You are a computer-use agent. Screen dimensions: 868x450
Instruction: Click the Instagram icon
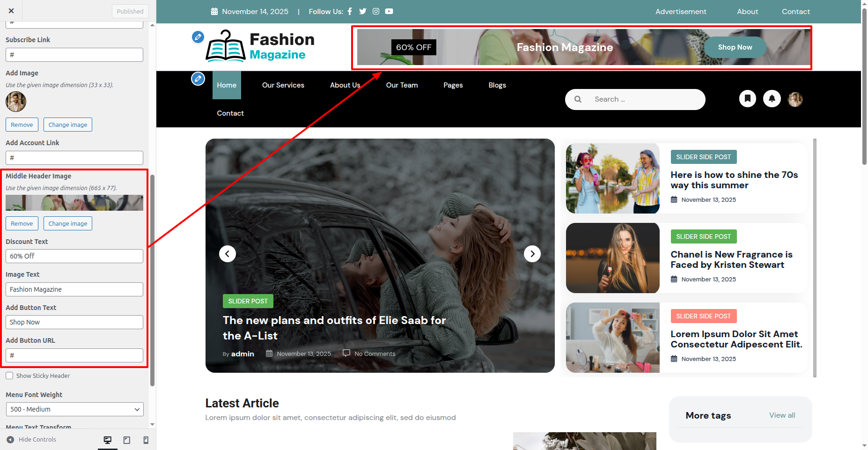[376, 11]
